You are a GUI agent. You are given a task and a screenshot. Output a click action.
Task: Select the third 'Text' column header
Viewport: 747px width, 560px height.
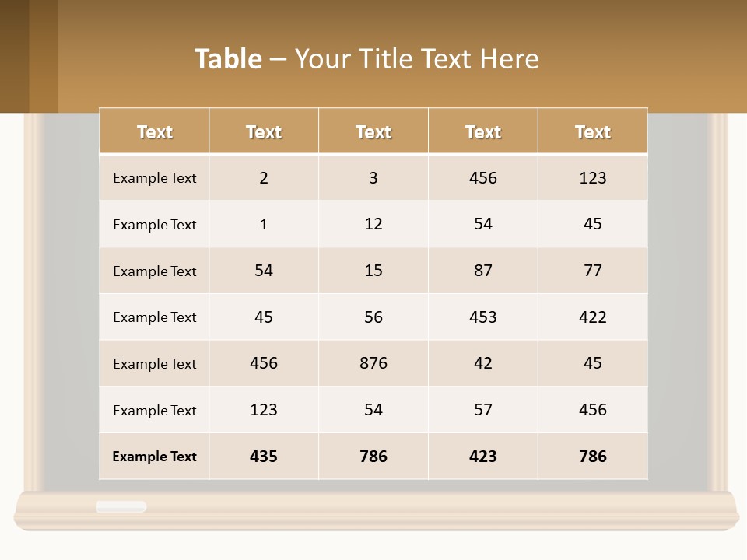pos(373,131)
